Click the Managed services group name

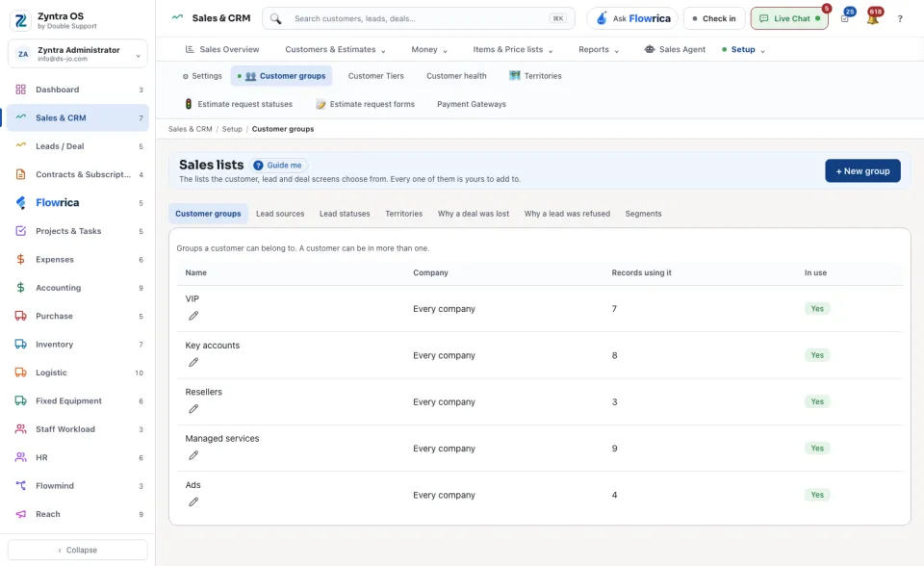[222, 439]
